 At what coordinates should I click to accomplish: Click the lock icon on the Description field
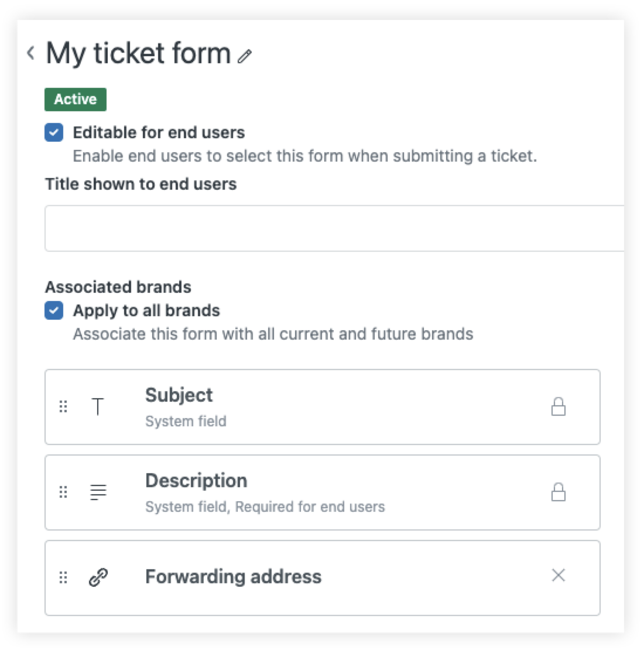click(559, 492)
